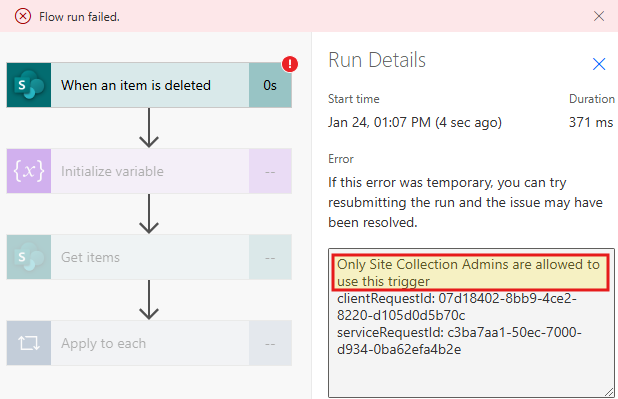This screenshot has width=618, height=399.
Task: Click the start time Jan 24, 01:07 PM
Action: coord(415,122)
